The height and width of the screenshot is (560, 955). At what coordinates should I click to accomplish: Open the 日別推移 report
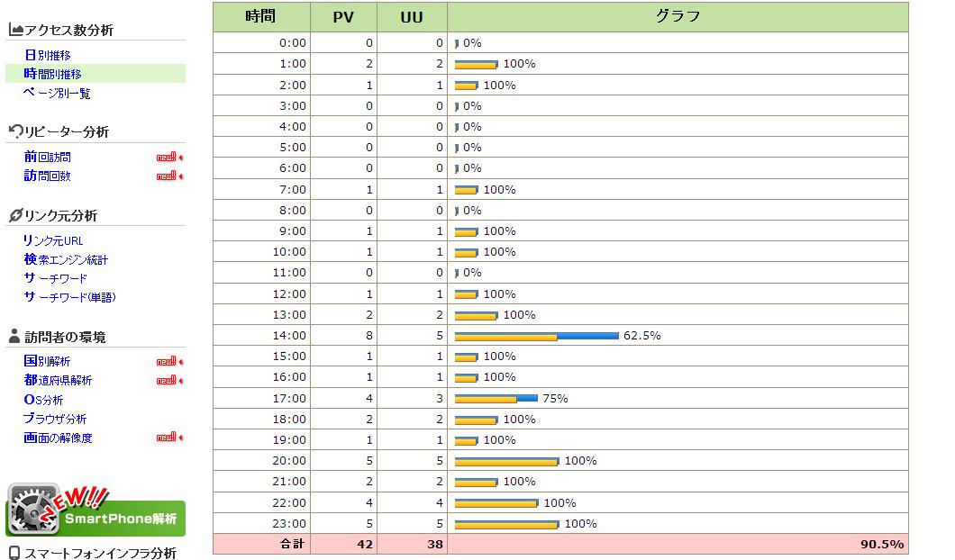pyautogui.click(x=48, y=56)
